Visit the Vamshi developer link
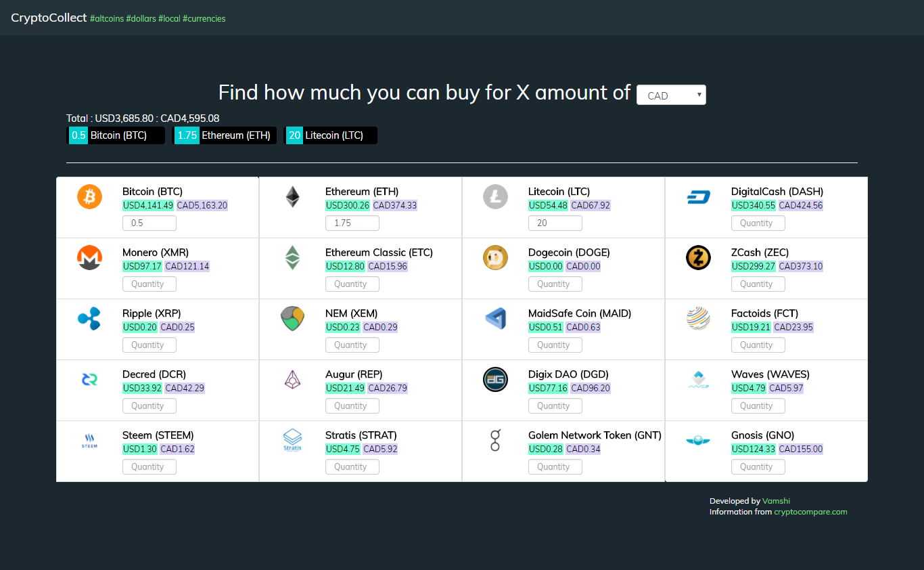Screen dimensions: 924x570 pyautogui.click(x=776, y=501)
